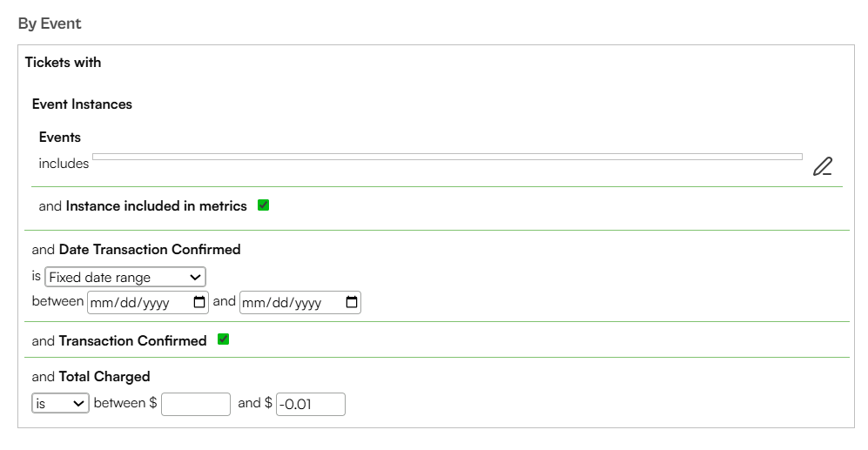Open the start date calendar picker icon
Viewport: 868px width, 450px height.
[x=199, y=302]
